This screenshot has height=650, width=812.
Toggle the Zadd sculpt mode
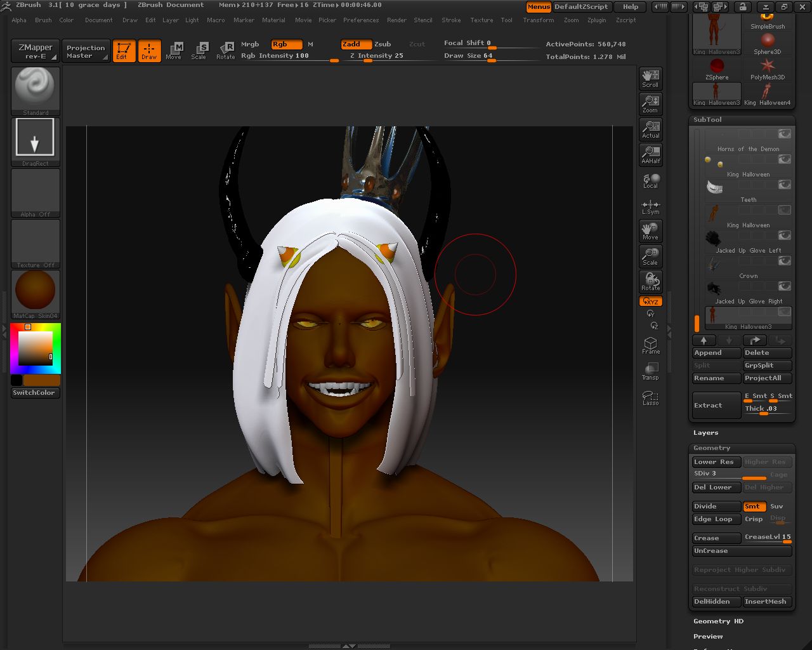coord(355,44)
